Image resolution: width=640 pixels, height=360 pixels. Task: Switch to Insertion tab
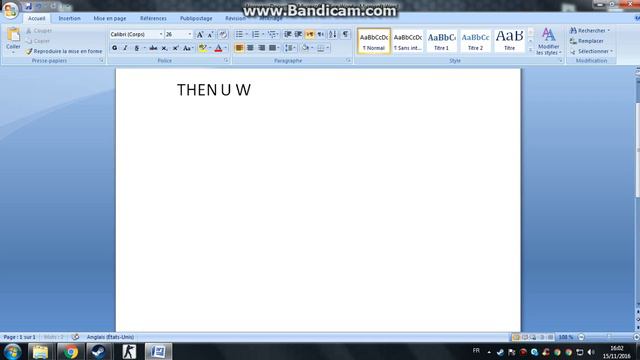click(x=69, y=18)
